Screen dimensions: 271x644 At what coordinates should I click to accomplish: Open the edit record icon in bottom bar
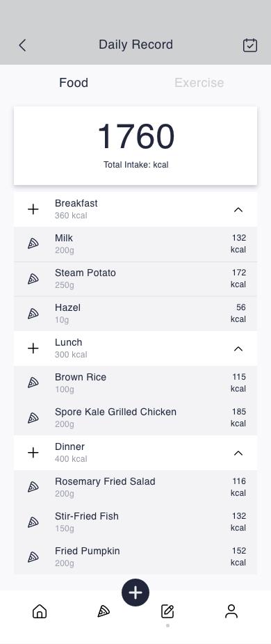pyautogui.click(x=167, y=611)
